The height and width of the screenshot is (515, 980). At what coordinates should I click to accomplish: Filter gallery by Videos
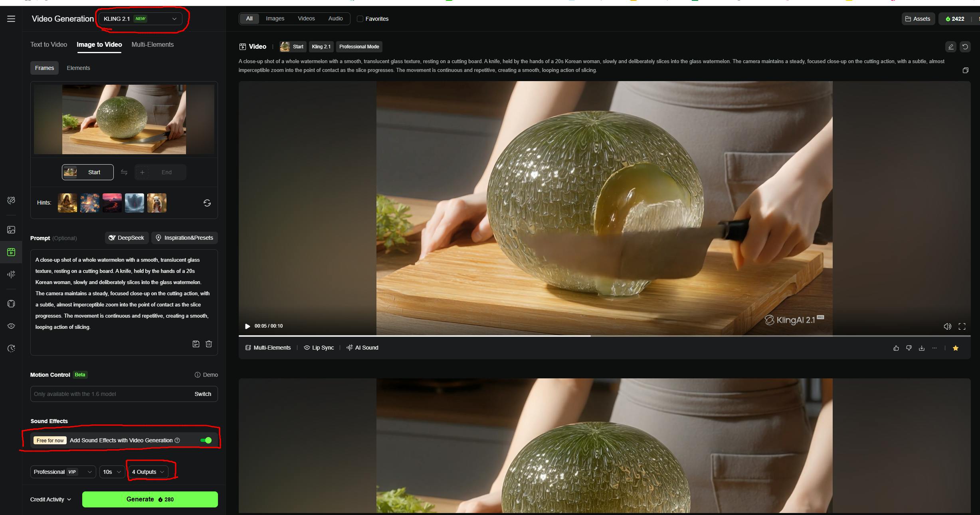(306, 19)
